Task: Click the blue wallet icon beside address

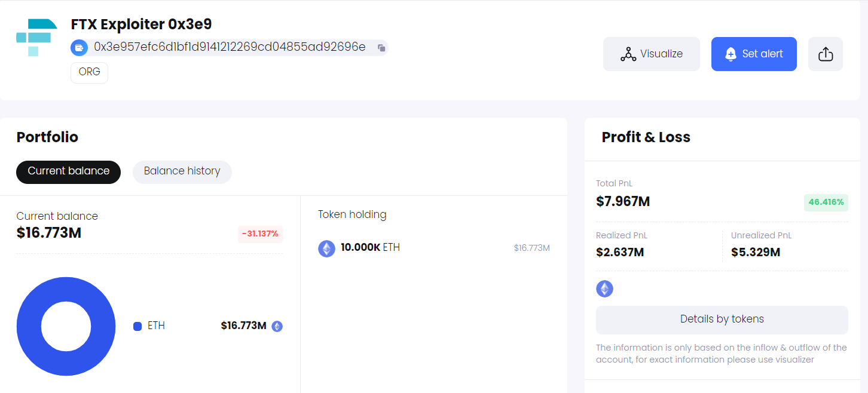Action: 80,48
